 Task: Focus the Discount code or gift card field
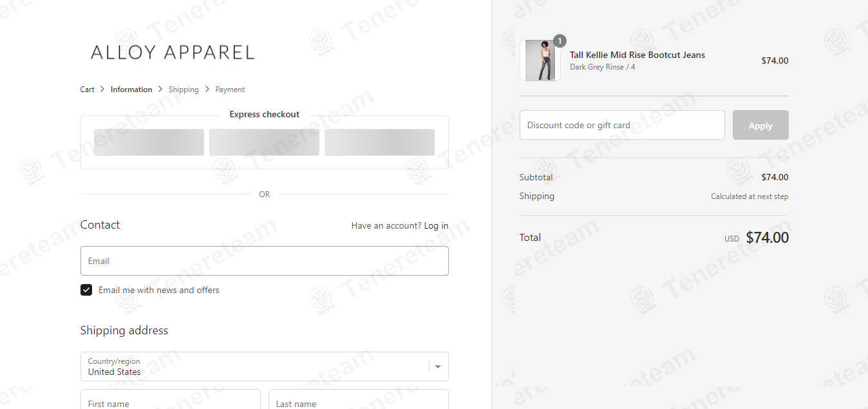click(621, 125)
